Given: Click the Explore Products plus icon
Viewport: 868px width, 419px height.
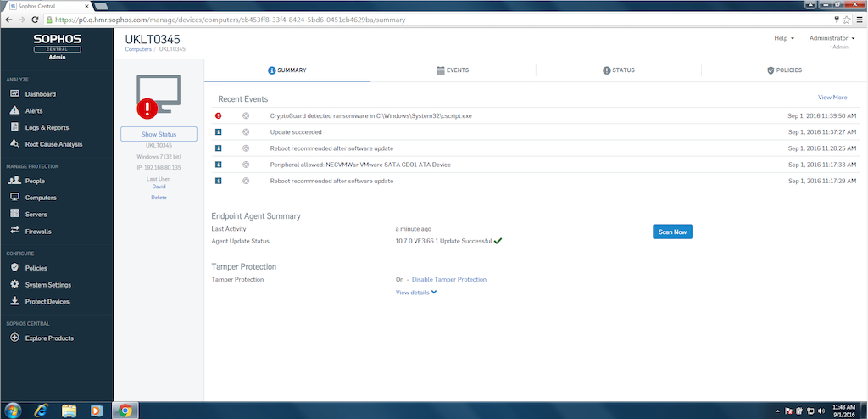Looking at the screenshot, I should click(15, 338).
